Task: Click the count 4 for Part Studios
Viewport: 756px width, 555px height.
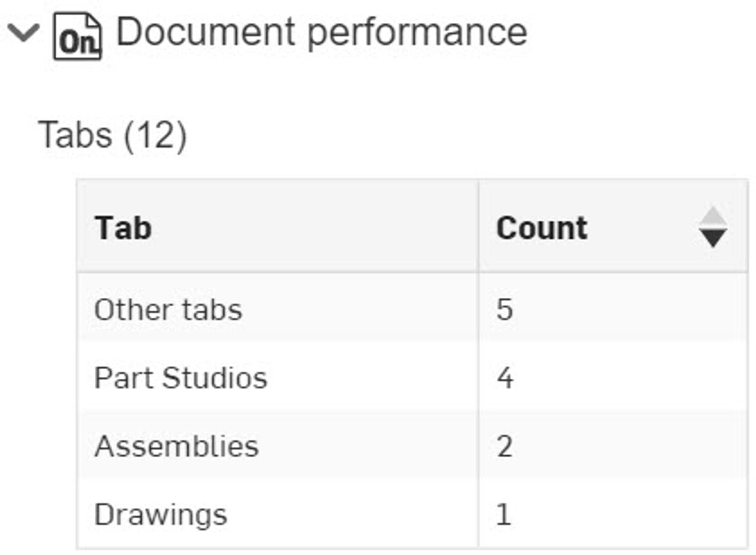Action: click(x=505, y=378)
